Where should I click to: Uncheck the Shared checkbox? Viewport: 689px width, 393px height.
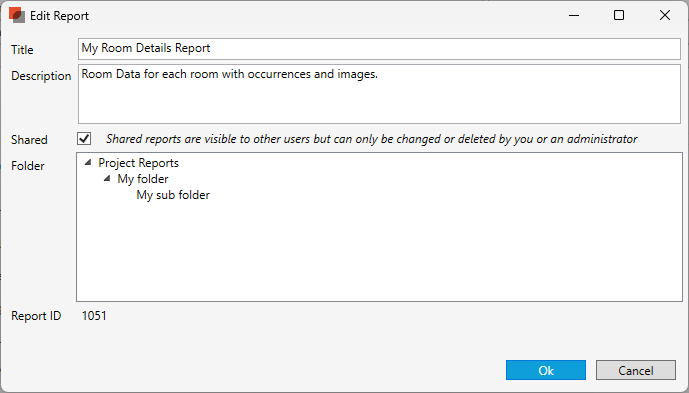(84, 139)
